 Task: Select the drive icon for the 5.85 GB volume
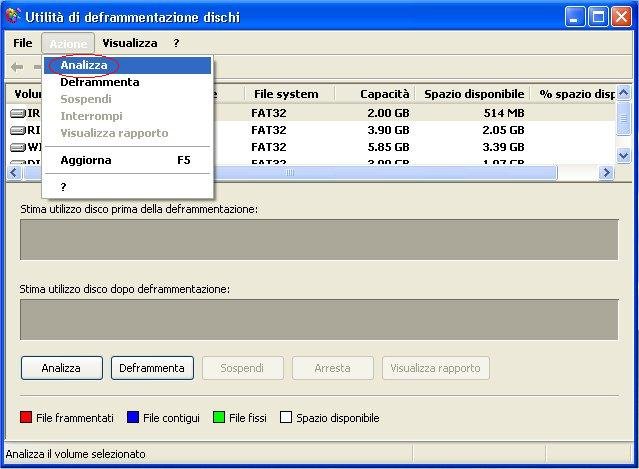(18, 147)
